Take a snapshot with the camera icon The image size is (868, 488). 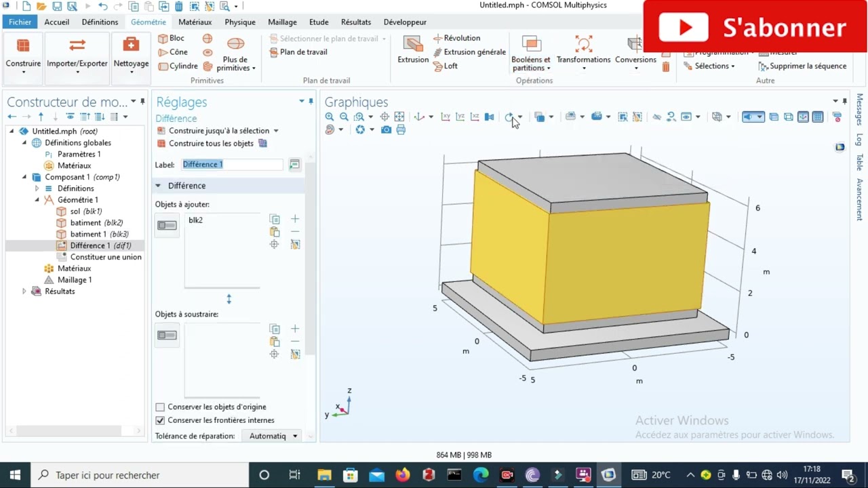coord(386,129)
